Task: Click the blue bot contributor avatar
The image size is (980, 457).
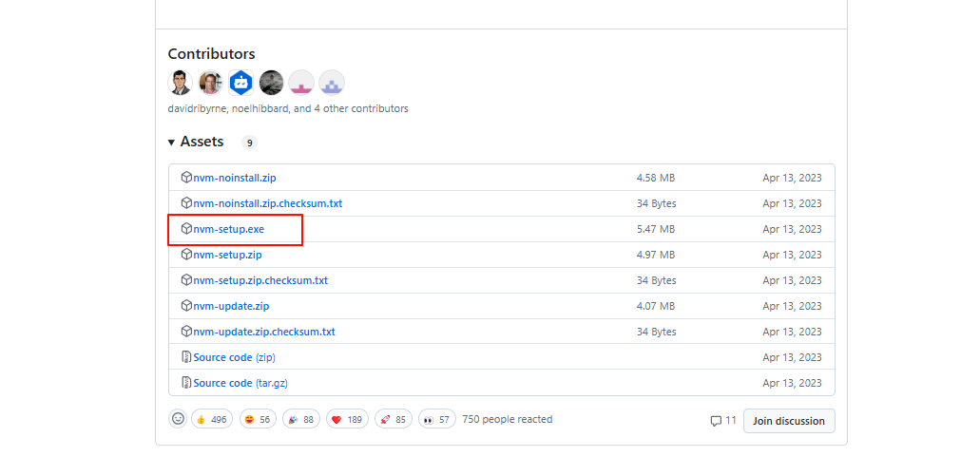Action: click(x=240, y=83)
